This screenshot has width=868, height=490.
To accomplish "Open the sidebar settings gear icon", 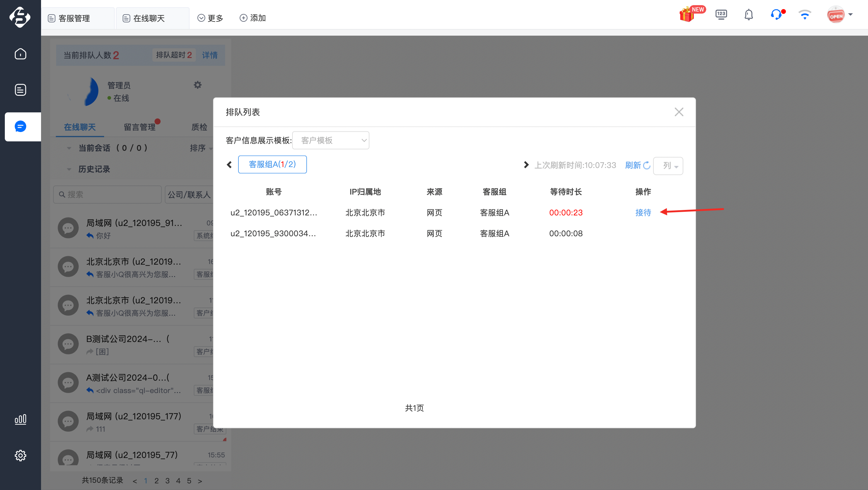I will pos(21,456).
